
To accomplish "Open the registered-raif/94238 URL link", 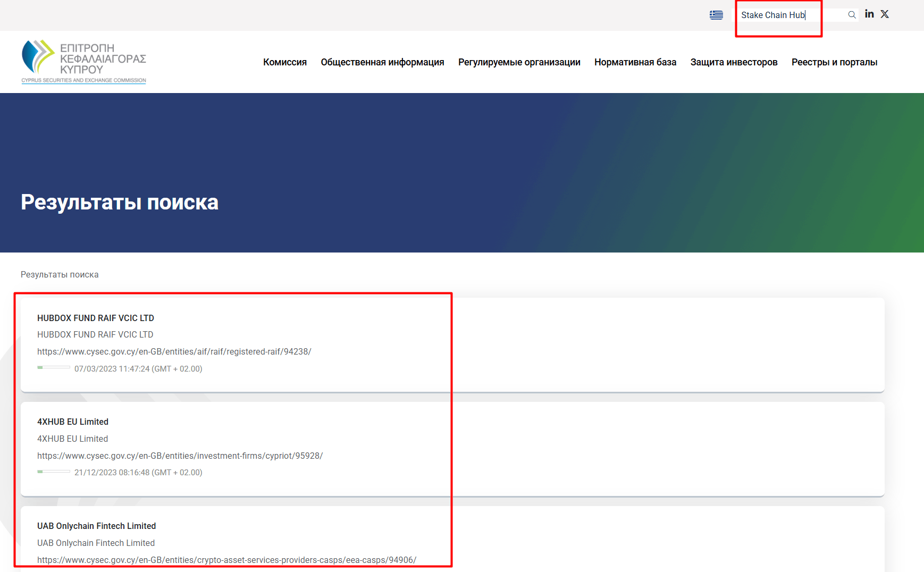I will click(174, 351).
